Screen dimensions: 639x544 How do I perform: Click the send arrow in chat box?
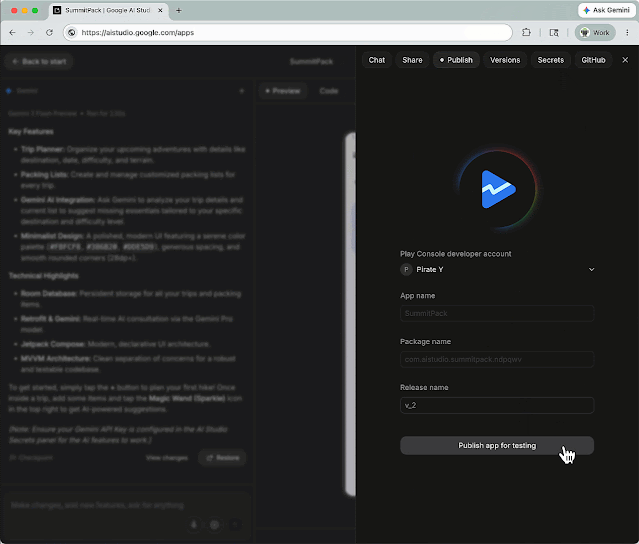point(235,525)
